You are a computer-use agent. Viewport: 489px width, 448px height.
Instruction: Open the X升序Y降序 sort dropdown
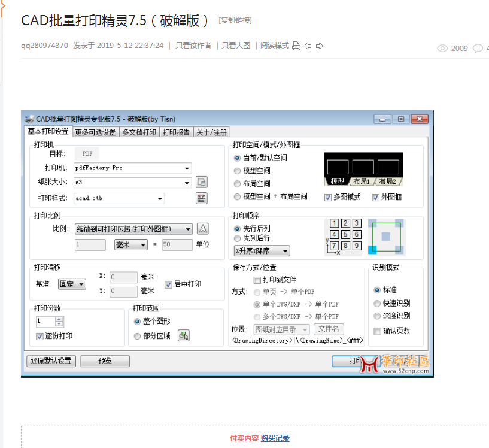pos(262,251)
